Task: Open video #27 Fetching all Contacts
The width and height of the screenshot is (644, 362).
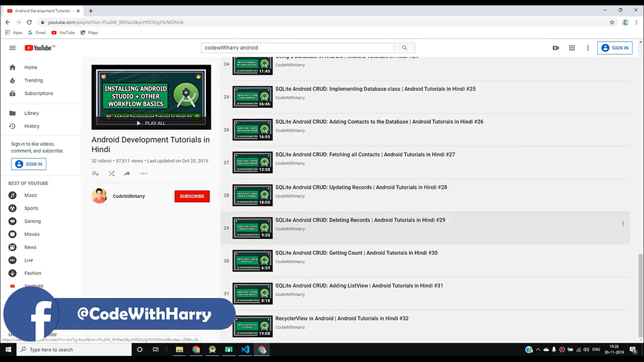Action: 365,155
